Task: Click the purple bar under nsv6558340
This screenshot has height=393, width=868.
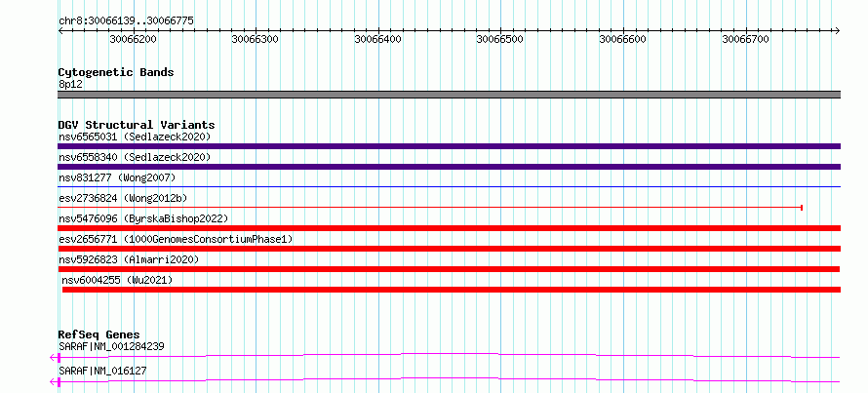Action: [449, 167]
